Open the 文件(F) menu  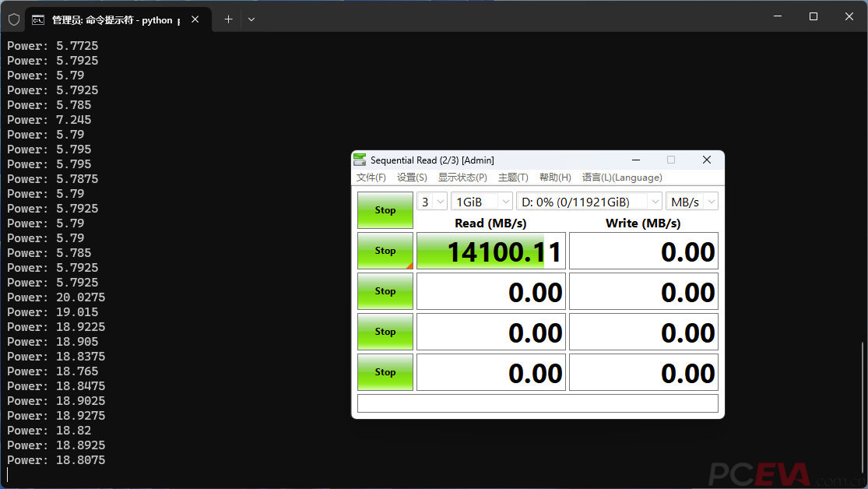pyautogui.click(x=371, y=178)
